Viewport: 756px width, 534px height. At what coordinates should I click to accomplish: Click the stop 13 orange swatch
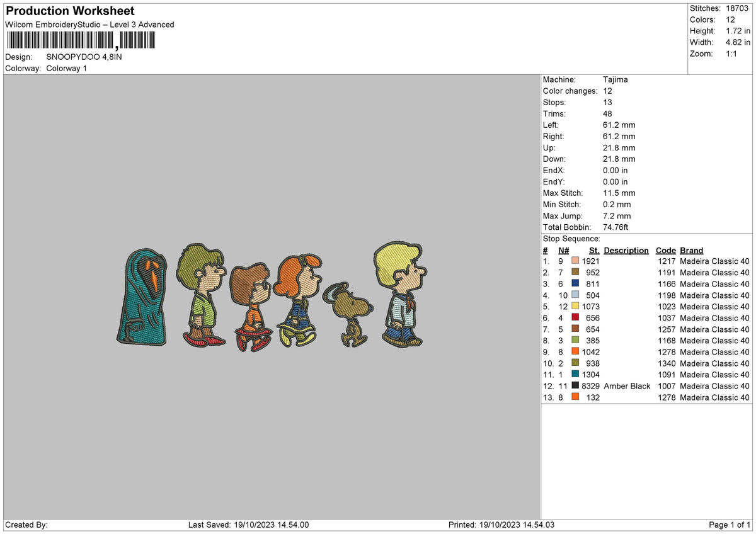[575, 397]
